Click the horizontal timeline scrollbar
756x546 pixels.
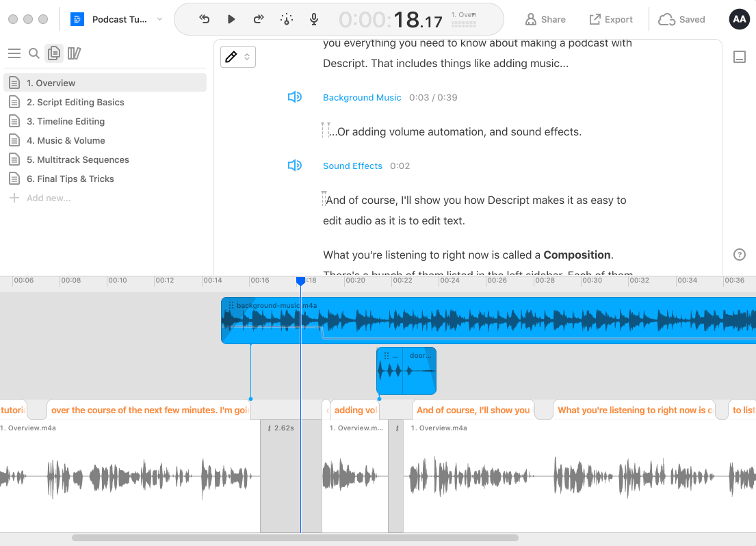click(x=295, y=538)
